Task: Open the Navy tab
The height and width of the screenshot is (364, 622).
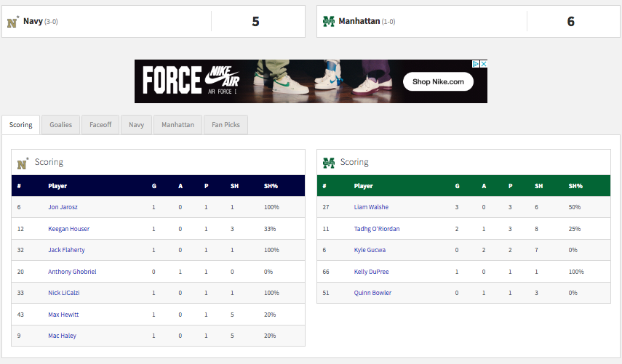Action: pyautogui.click(x=136, y=125)
